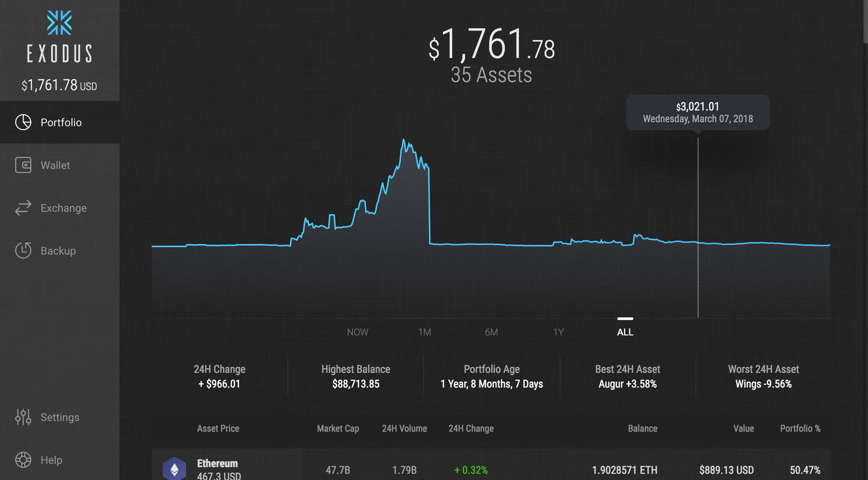This screenshot has width=868, height=480.
Task: Click the $3,021.01 chart tooltip
Action: click(x=698, y=112)
